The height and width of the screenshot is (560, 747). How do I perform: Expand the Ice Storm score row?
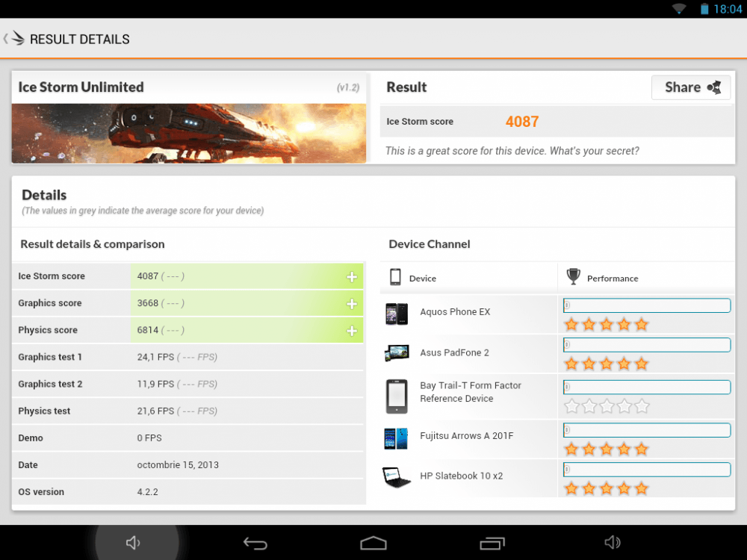click(352, 277)
